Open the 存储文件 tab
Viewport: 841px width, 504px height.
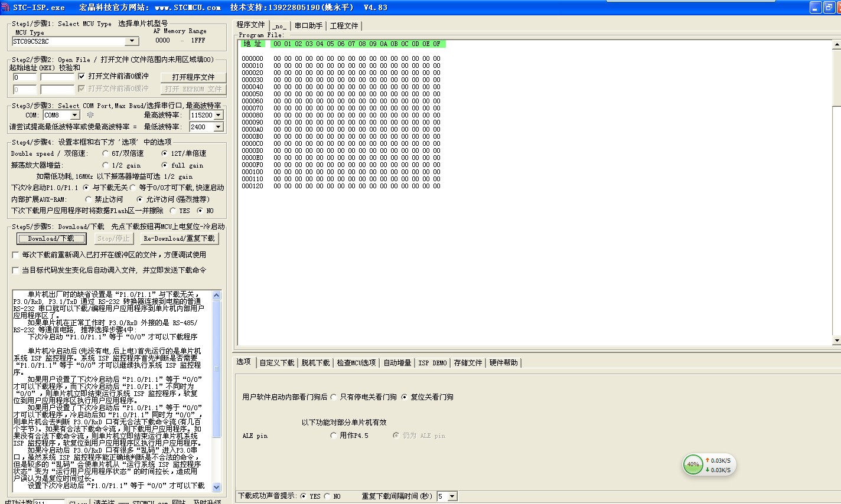point(468,363)
